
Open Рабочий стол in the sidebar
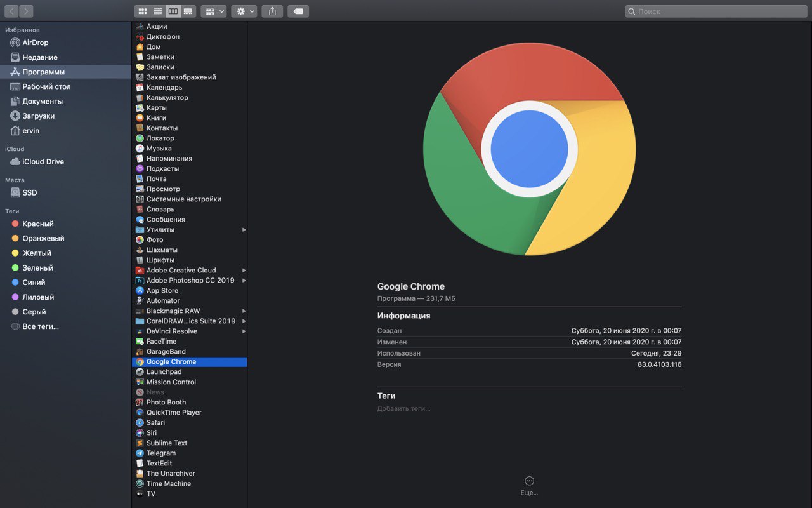pos(65,86)
